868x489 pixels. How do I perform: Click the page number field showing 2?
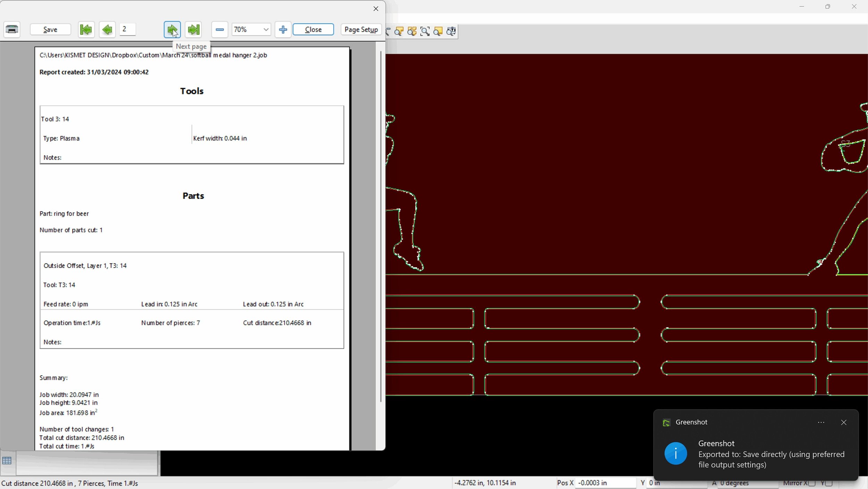pos(127,29)
